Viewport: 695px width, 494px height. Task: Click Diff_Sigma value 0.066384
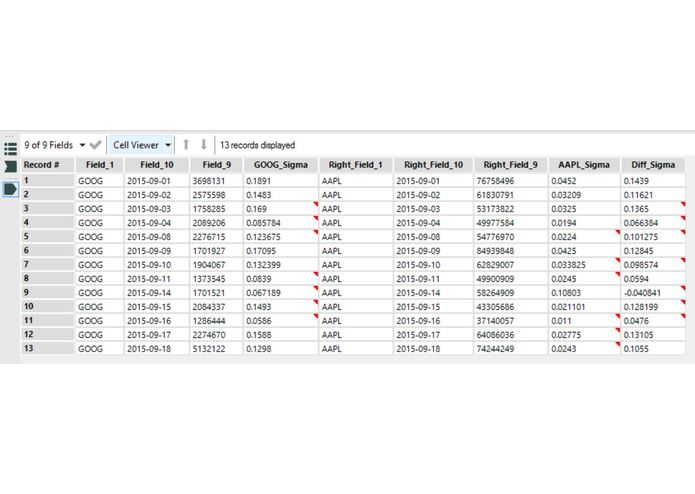pyautogui.click(x=653, y=223)
